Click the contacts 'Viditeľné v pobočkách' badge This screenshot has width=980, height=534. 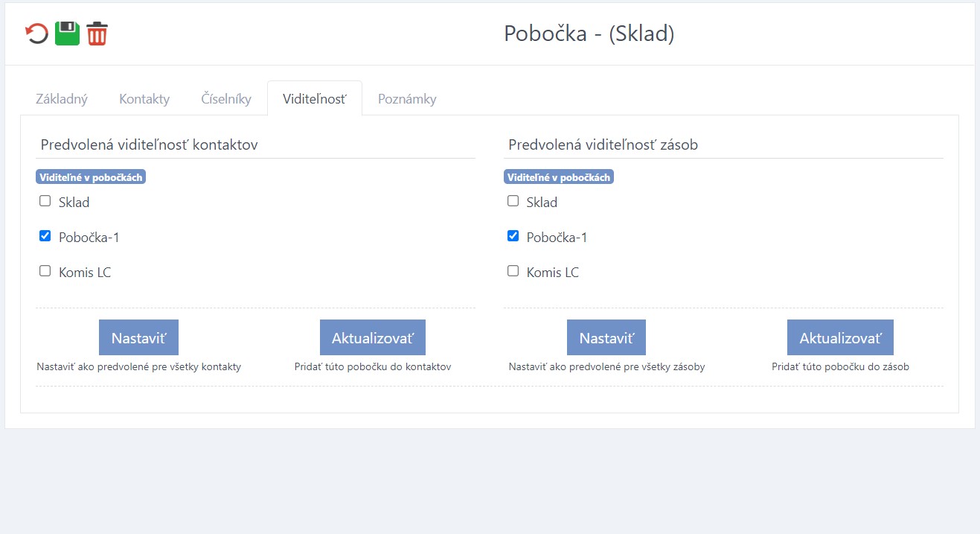click(91, 177)
